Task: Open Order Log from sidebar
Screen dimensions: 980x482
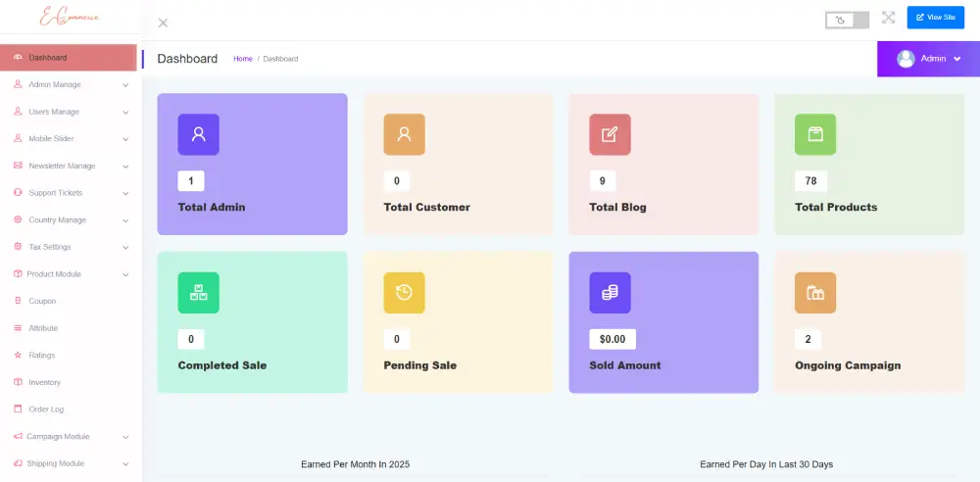Action: point(46,410)
